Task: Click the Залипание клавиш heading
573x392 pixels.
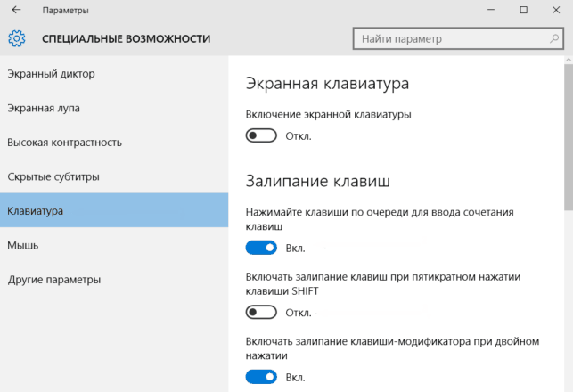Action: tap(318, 181)
